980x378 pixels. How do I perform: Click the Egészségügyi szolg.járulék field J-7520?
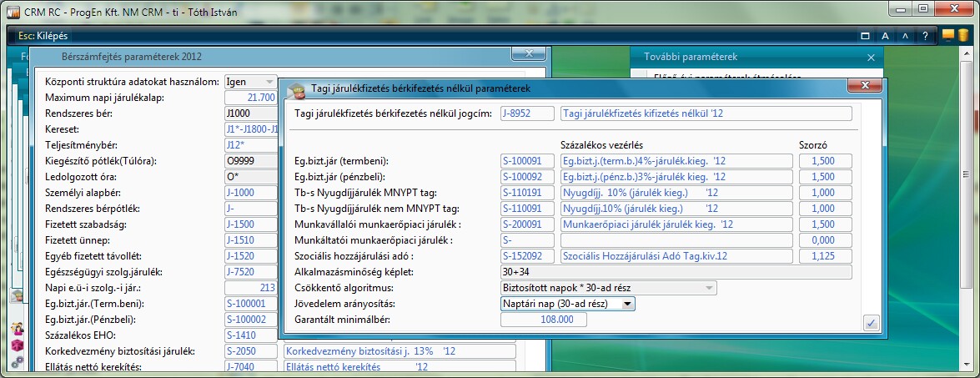250,272
